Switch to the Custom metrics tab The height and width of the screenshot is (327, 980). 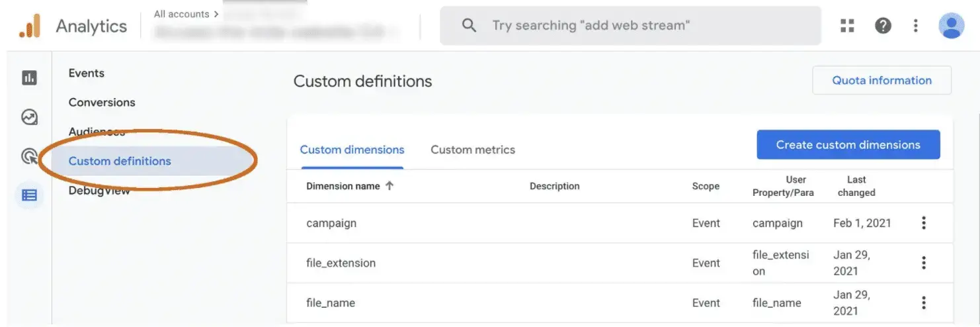(x=473, y=150)
